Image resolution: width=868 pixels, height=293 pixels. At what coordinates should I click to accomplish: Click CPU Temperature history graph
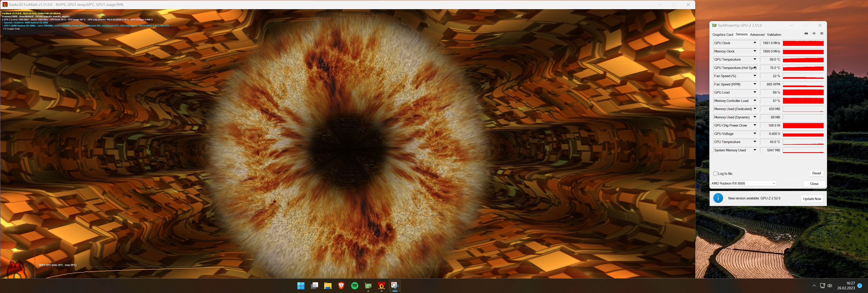tap(803, 142)
